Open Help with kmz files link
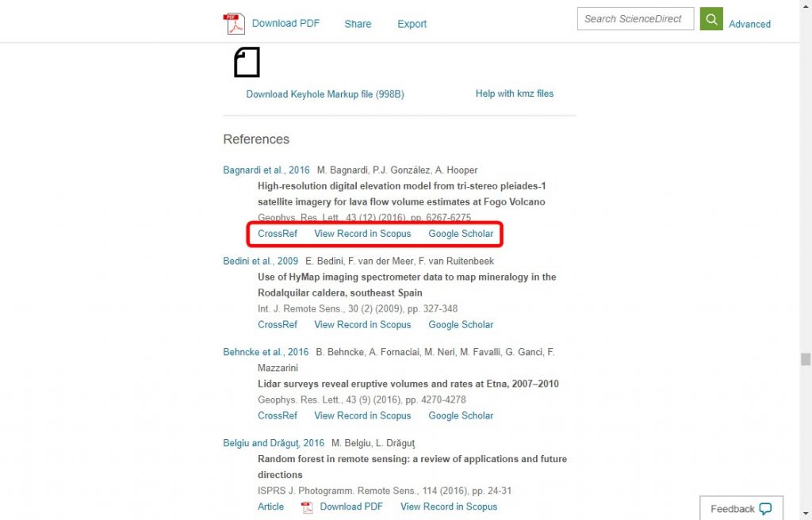This screenshot has width=812, height=520. [514, 94]
